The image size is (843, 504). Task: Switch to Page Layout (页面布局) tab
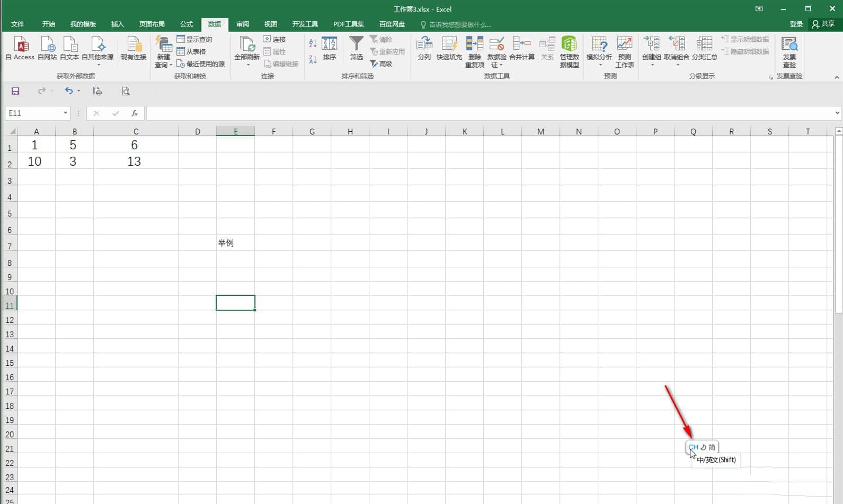(x=152, y=24)
